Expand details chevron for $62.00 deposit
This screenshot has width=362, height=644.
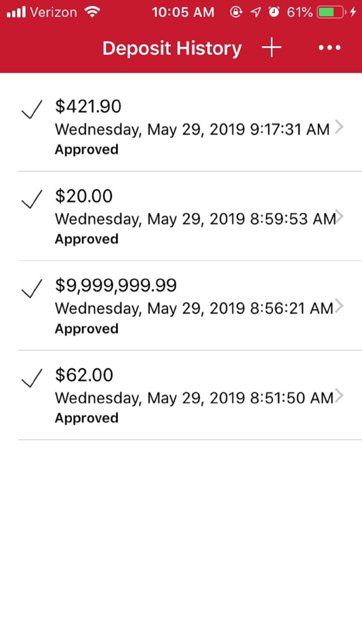pos(339,396)
